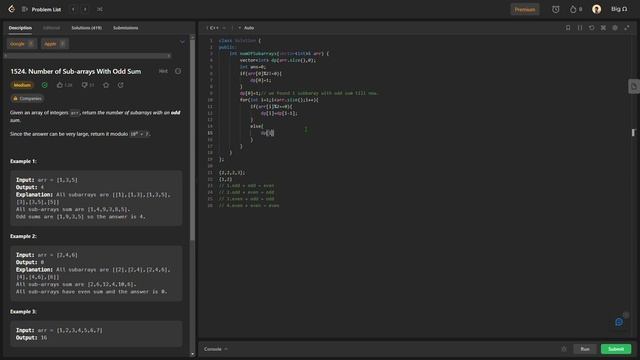Click the share problem icon

[120, 85]
